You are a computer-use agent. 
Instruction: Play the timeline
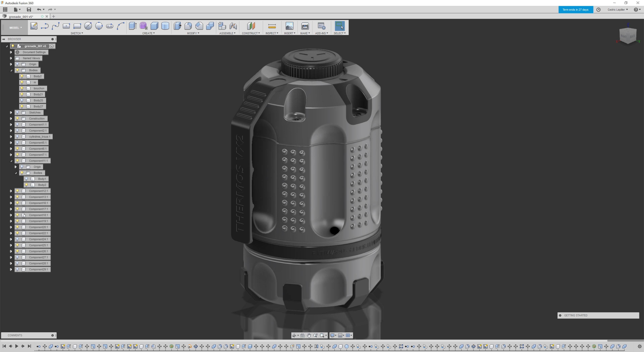[16, 346]
